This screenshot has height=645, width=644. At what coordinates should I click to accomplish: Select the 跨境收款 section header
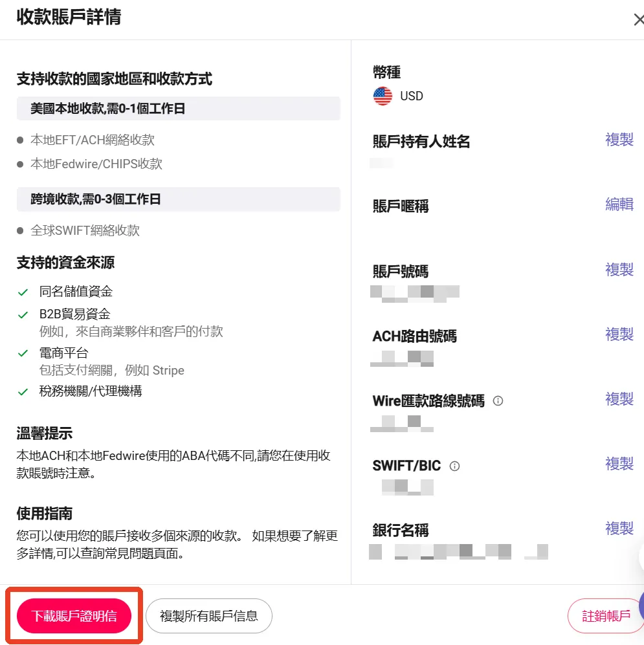[179, 199]
